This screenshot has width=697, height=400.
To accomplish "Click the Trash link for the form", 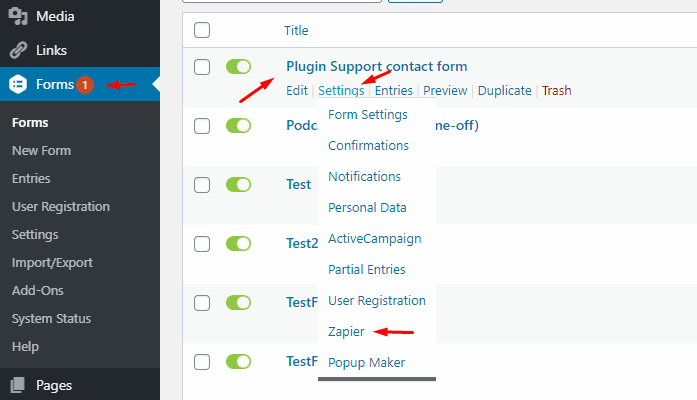I will click(556, 90).
